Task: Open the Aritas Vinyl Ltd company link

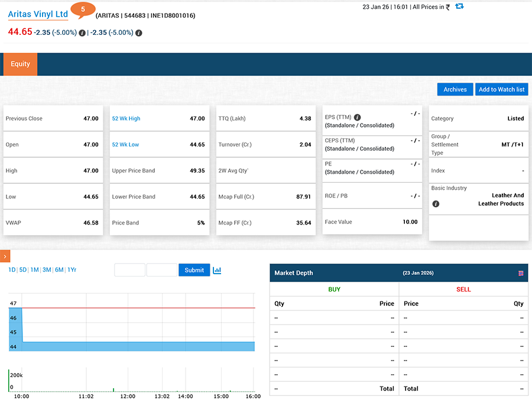Action: tap(38, 15)
